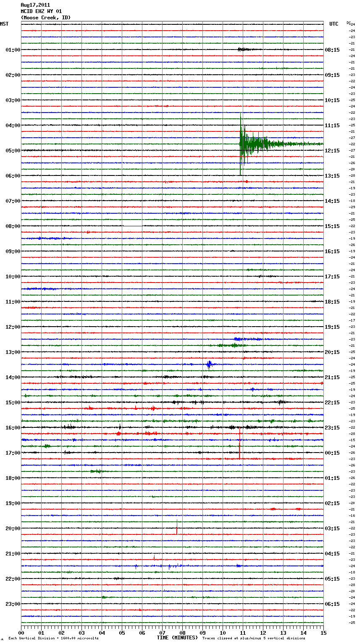Click the 01:15 UTC time label
Screen dimensions: 357x644
click(332, 478)
